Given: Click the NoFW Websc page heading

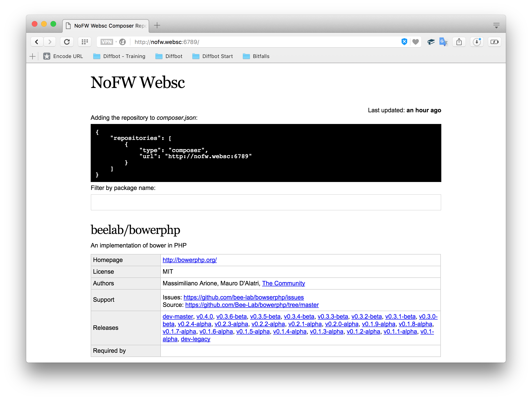Looking at the screenshot, I should [138, 82].
